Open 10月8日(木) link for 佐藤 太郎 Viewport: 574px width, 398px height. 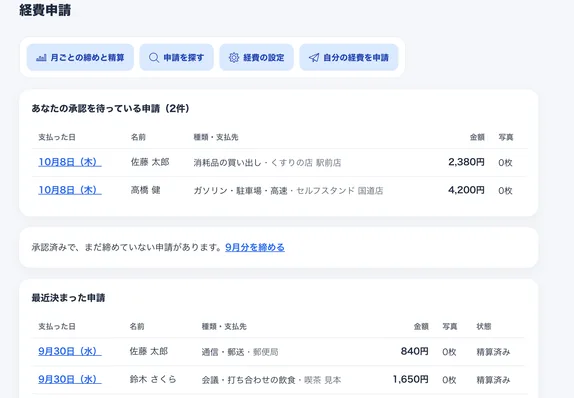tap(70, 162)
